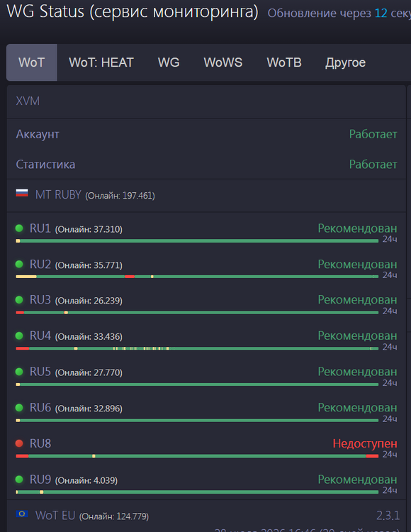The height and width of the screenshot is (532, 411).
Task: Open the WoT EU cluster link
Action: click(x=55, y=516)
